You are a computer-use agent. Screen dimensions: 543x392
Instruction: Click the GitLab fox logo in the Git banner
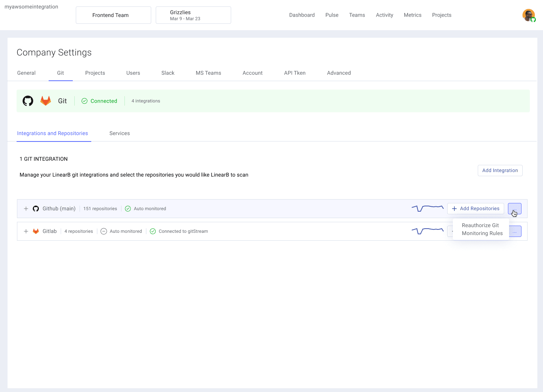[x=46, y=101]
